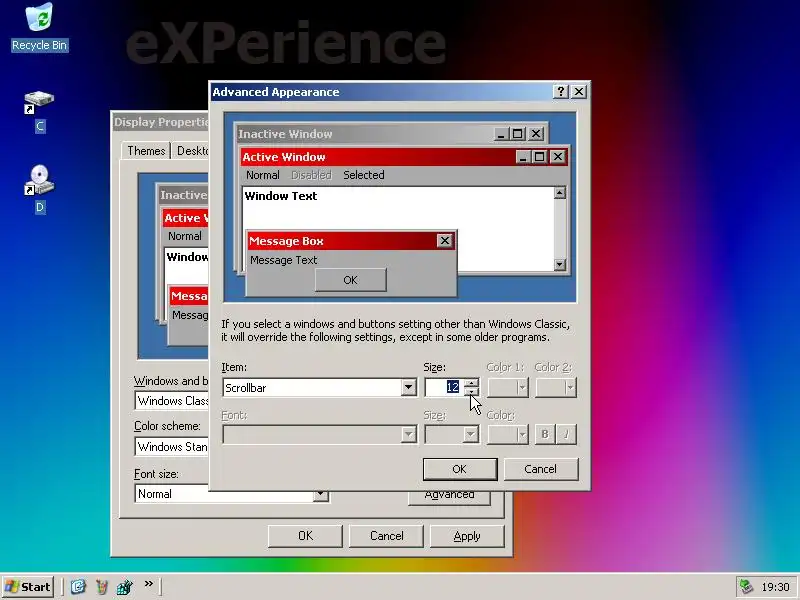Viewport: 800px width, 600px height.
Task: Click the system tray network icon
Action: pos(746,587)
